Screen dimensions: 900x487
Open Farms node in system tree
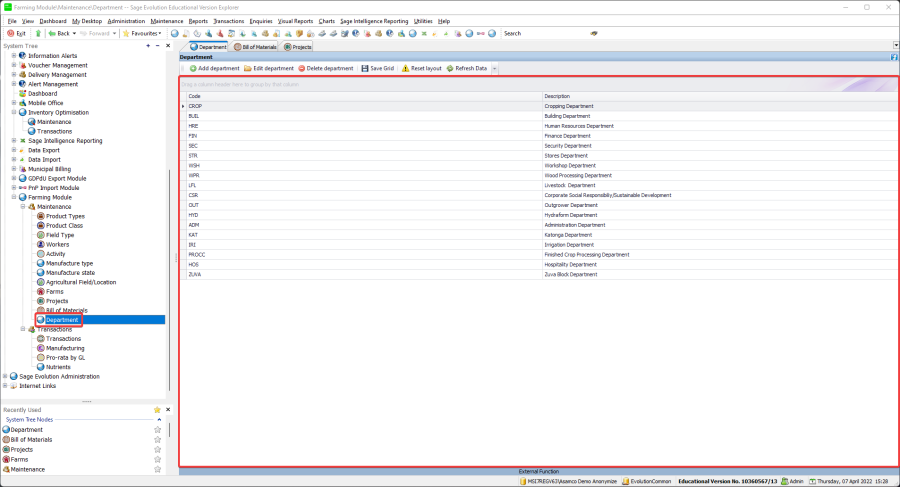tap(55, 291)
